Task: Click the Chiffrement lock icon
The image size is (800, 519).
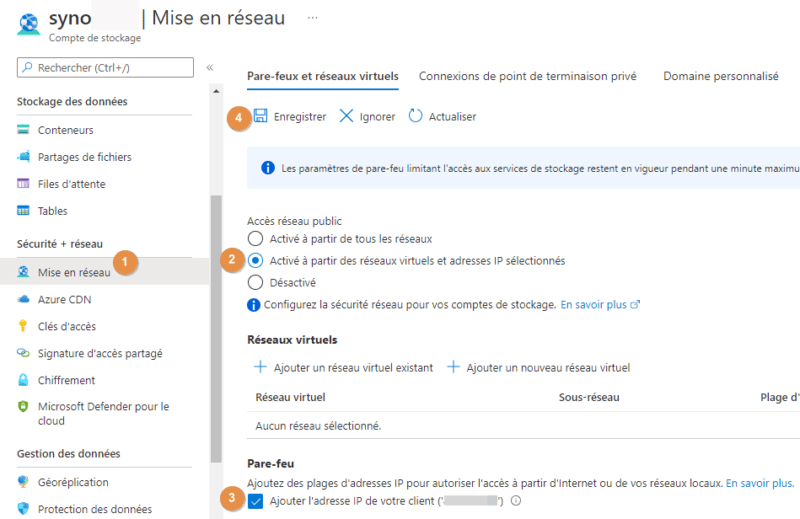Action: (x=23, y=380)
